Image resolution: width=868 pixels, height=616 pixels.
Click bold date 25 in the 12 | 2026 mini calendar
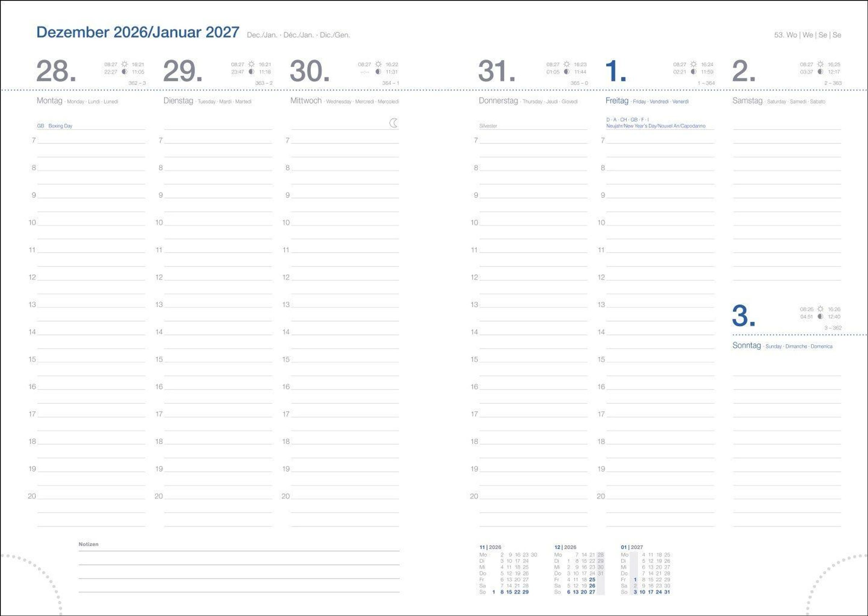592,579
